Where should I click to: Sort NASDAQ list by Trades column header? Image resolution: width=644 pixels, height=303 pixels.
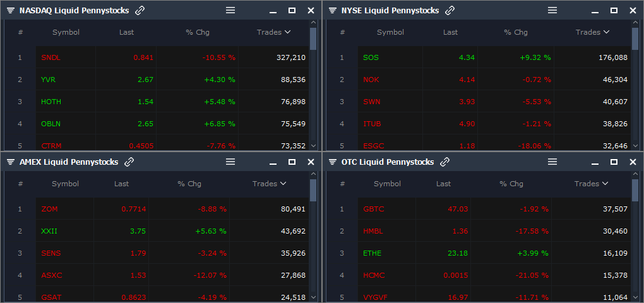pos(273,32)
